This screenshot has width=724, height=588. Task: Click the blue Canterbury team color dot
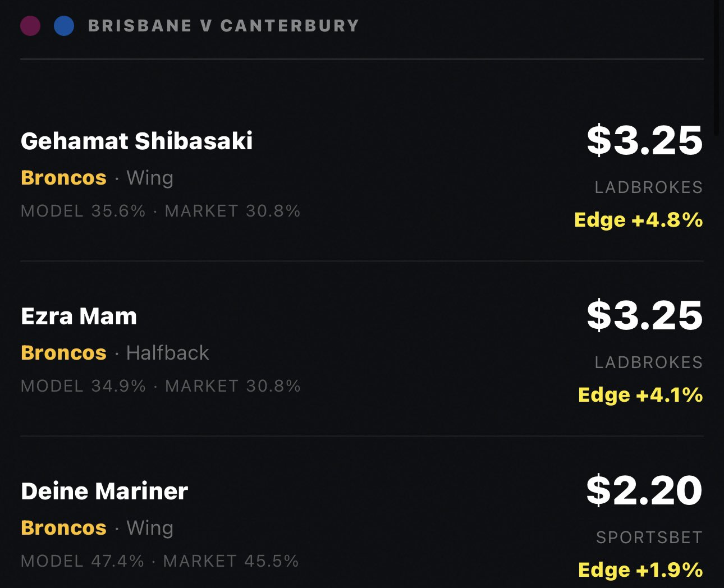(64, 26)
